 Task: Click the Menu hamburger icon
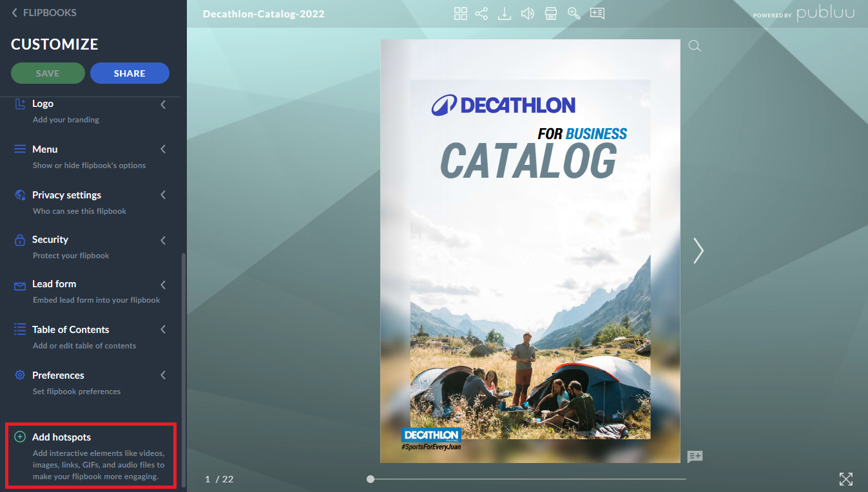[x=20, y=149]
